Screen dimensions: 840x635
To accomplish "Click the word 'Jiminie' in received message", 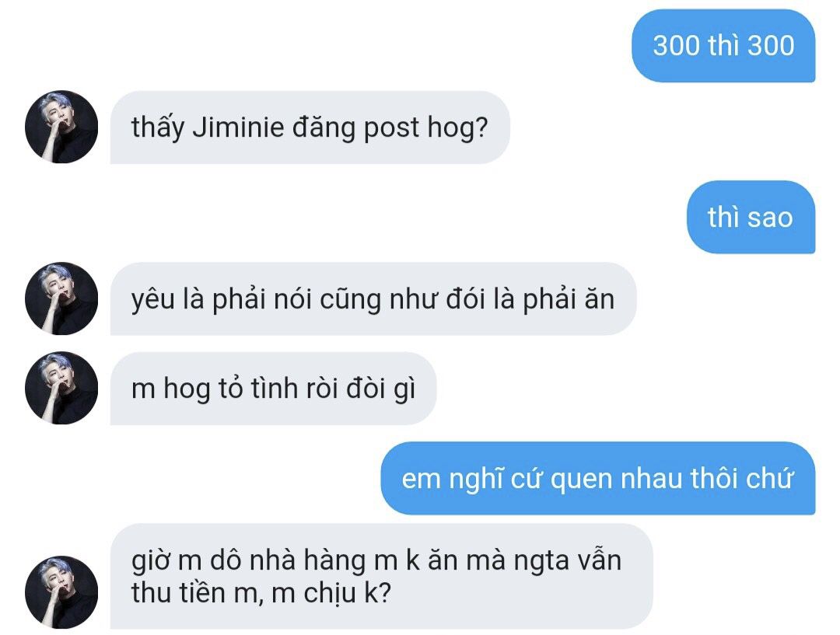I will [x=238, y=127].
